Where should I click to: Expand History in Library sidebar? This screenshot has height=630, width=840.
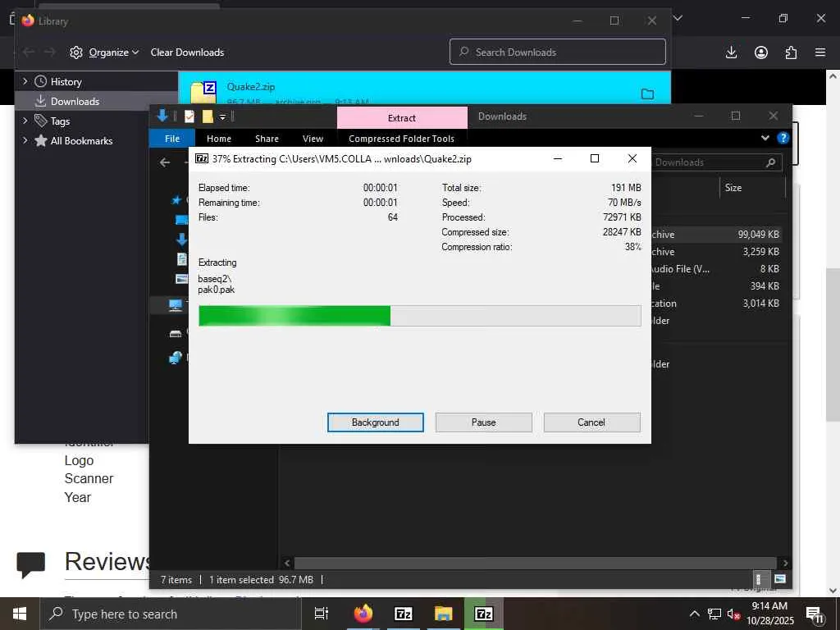25,81
